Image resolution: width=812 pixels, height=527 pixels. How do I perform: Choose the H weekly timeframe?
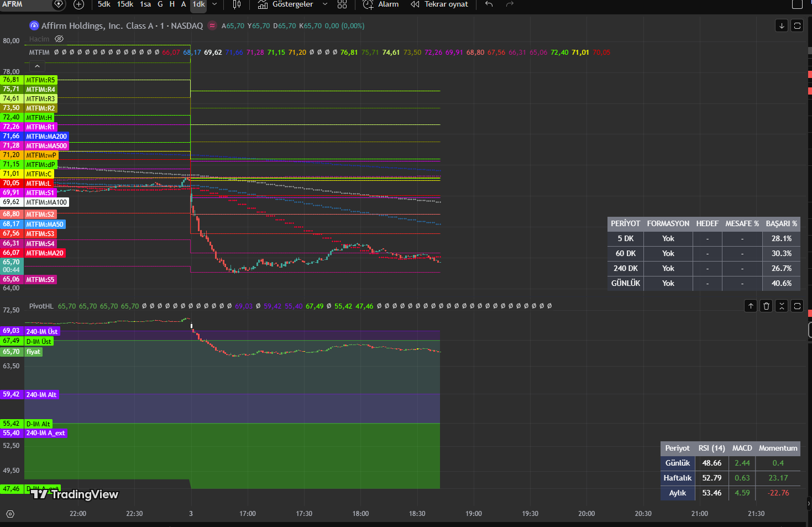pos(172,4)
